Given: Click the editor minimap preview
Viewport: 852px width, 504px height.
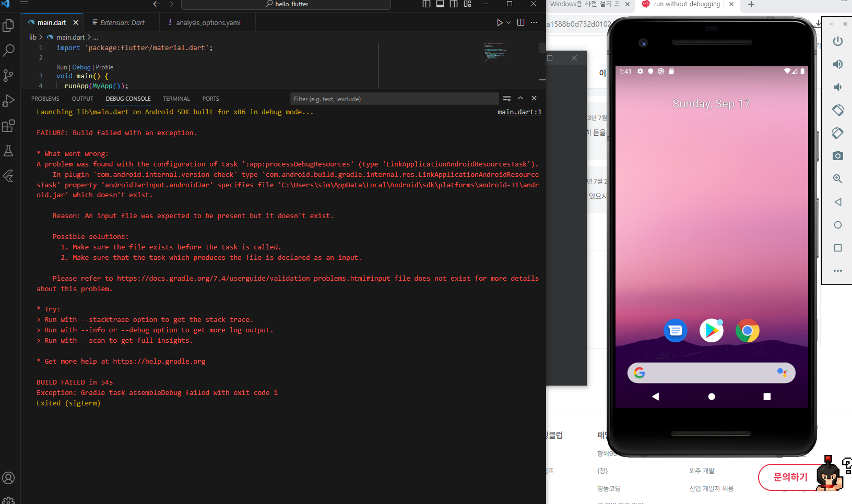Looking at the screenshot, I should click(x=495, y=52).
